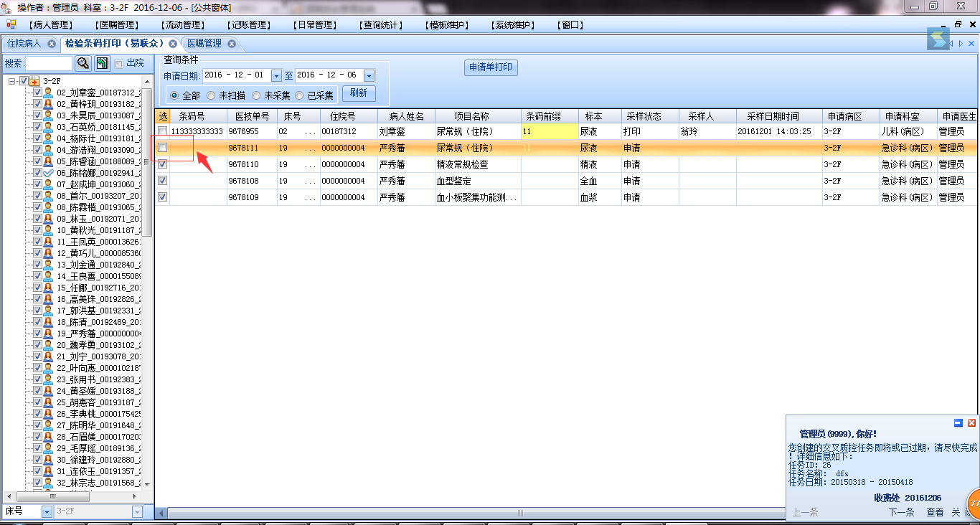The image size is (980, 525).
Task: Click the orange 77 badge at bottom right
Action: tap(974, 503)
